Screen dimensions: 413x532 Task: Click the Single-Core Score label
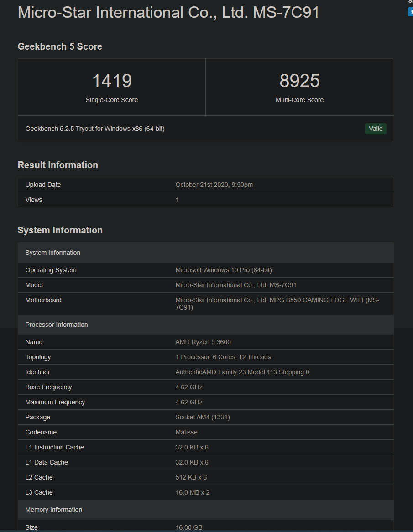112,100
